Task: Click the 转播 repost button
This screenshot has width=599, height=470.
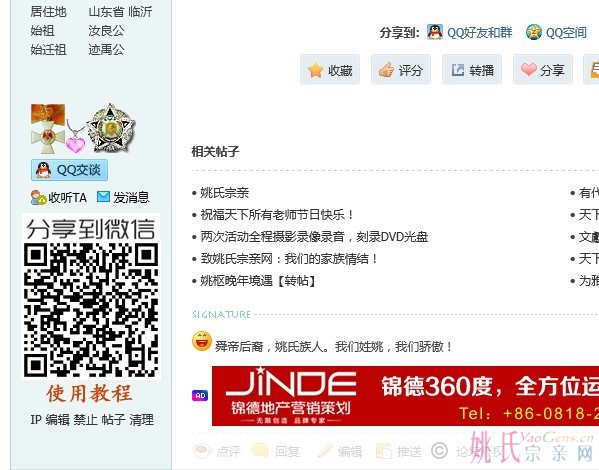Action: 472,69
